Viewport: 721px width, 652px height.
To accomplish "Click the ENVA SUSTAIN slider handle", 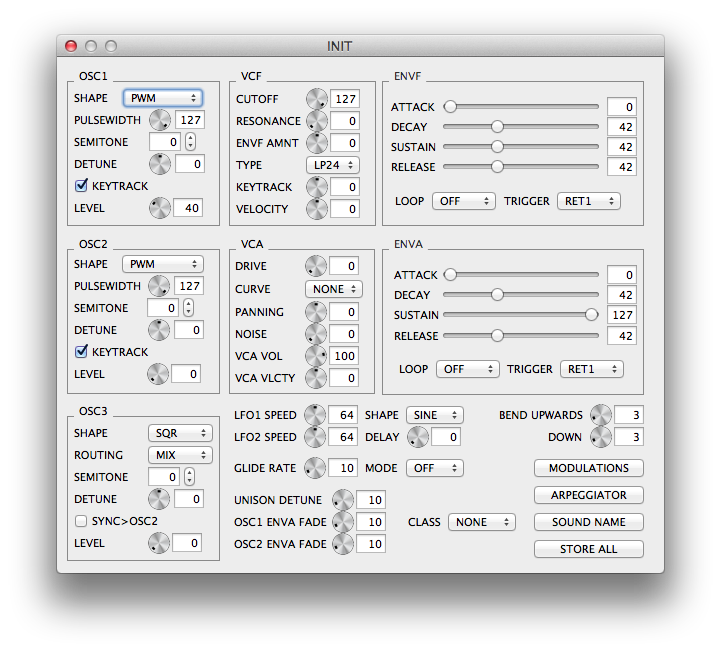I will (x=592, y=315).
